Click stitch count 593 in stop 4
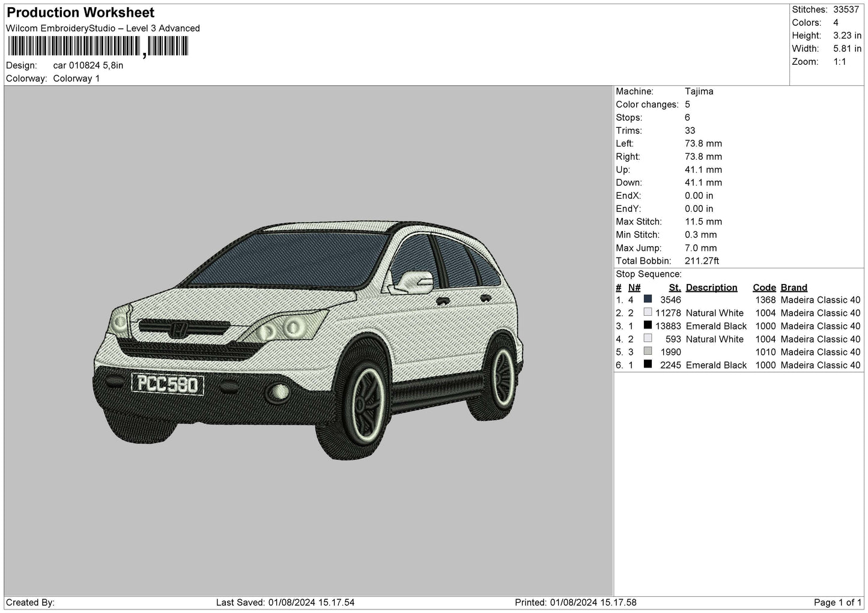868x613 pixels. (673, 339)
